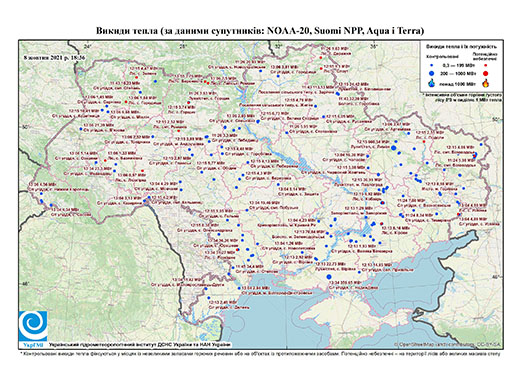This screenshot has height=368, width=520.
Task: Click the orange flame icon in legend
Action: (x=485, y=83)
